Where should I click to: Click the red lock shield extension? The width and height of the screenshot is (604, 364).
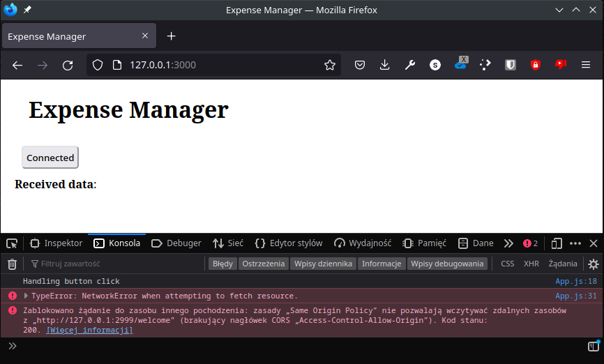536,65
